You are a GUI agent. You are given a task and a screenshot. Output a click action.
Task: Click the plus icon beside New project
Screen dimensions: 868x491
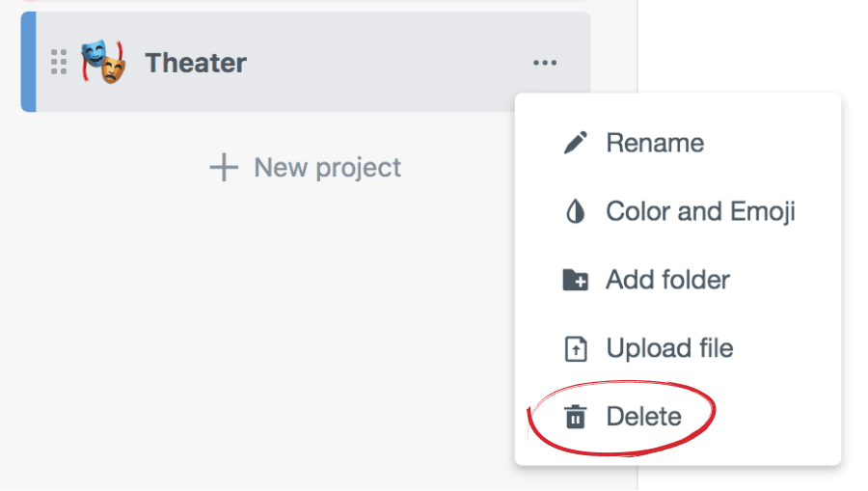coord(224,168)
